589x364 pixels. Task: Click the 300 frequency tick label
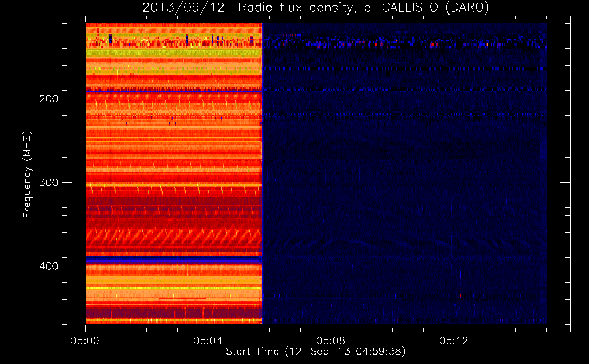click(49, 182)
